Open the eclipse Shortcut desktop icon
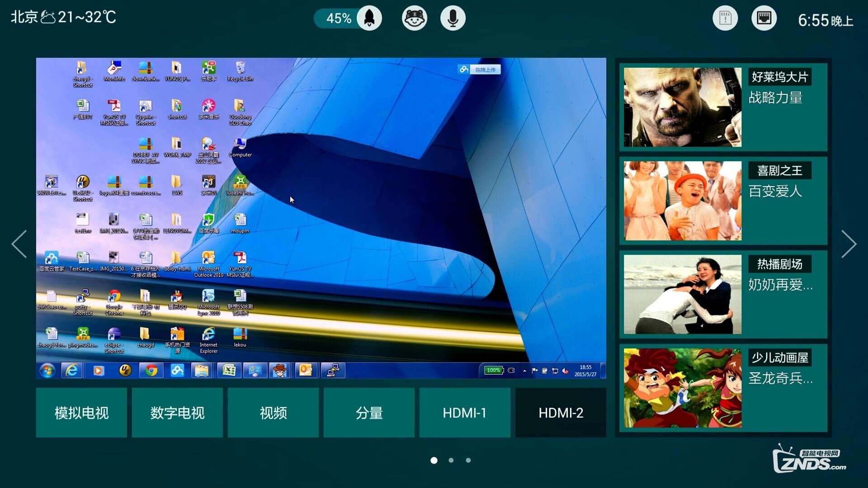868x488 pixels. coord(114,341)
